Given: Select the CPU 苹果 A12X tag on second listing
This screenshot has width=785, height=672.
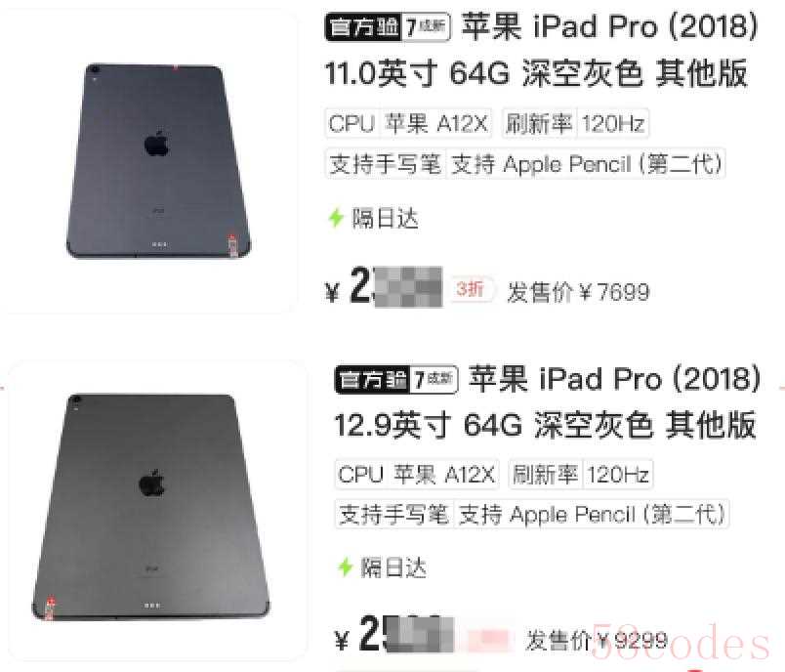Looking at the screenshot, I should tap(417, 474).
